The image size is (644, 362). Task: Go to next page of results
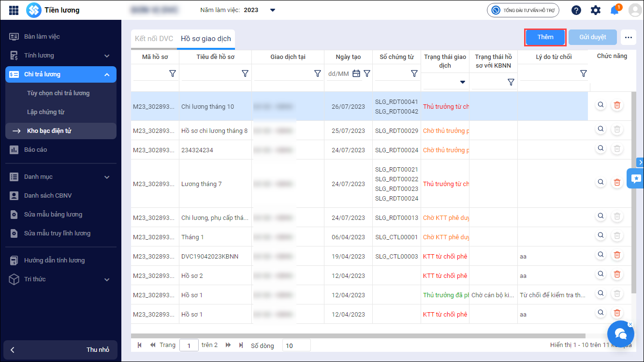point(228,345)
